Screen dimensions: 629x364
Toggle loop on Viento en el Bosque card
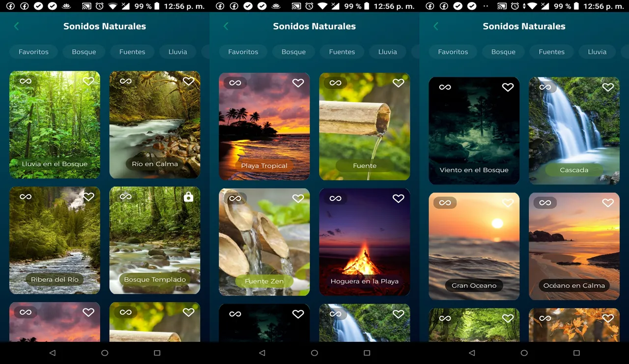445,87
